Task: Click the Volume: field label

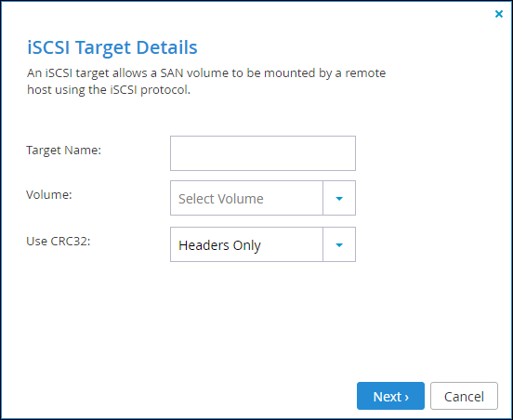Action: (49, 194)
